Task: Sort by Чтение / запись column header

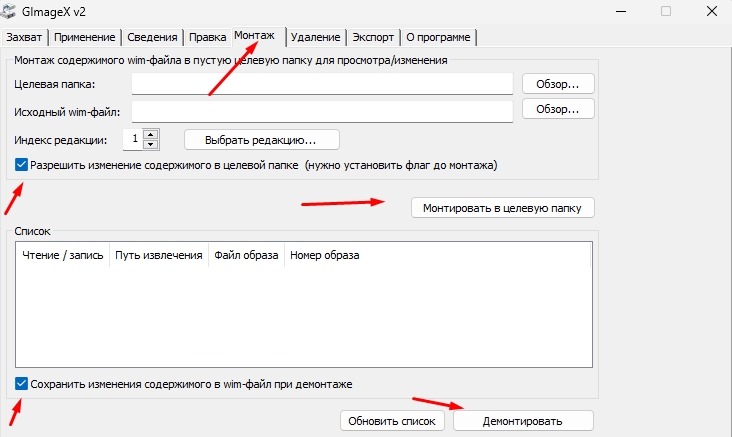Action: [x=63, y=255]
